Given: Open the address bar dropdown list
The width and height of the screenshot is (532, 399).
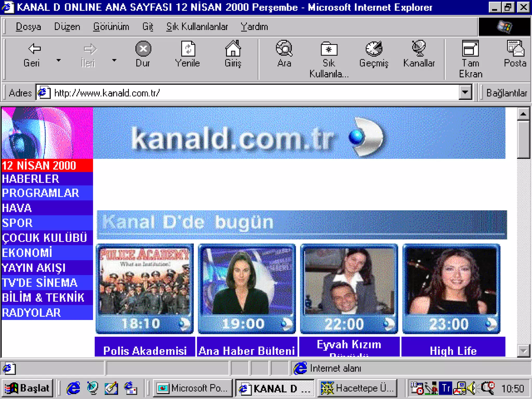Looking at the screenshot, I should click(465, 92).
